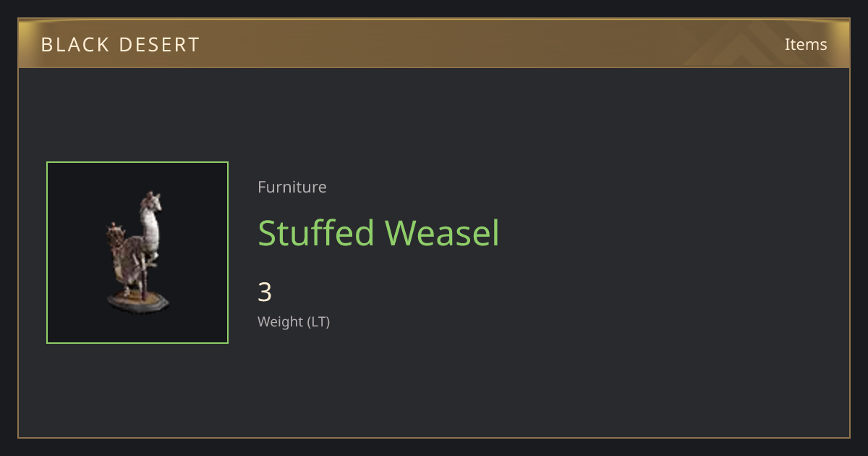Click the Furniture category label
The width and height of the screenshot is (868, 456).
(292, 187)
